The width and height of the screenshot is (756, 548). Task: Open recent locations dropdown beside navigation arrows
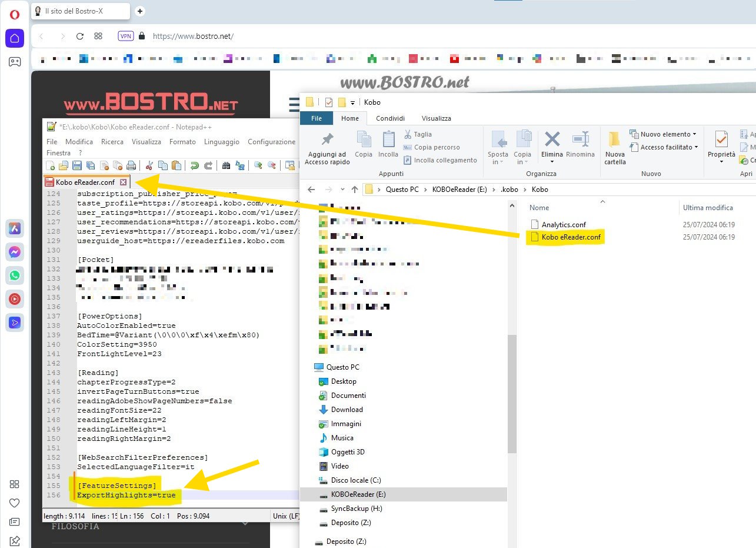tap(342, 190)
